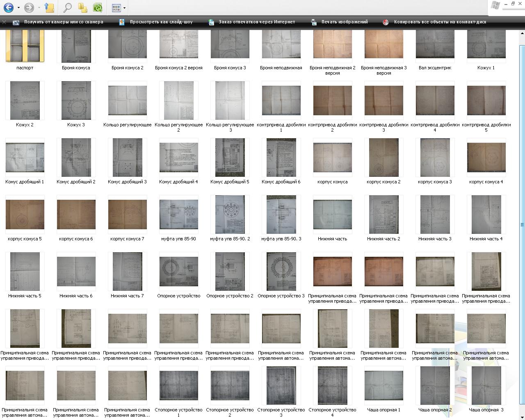Open the Forward button history dropdown arrow
The image size is (525, 420).
39,8
